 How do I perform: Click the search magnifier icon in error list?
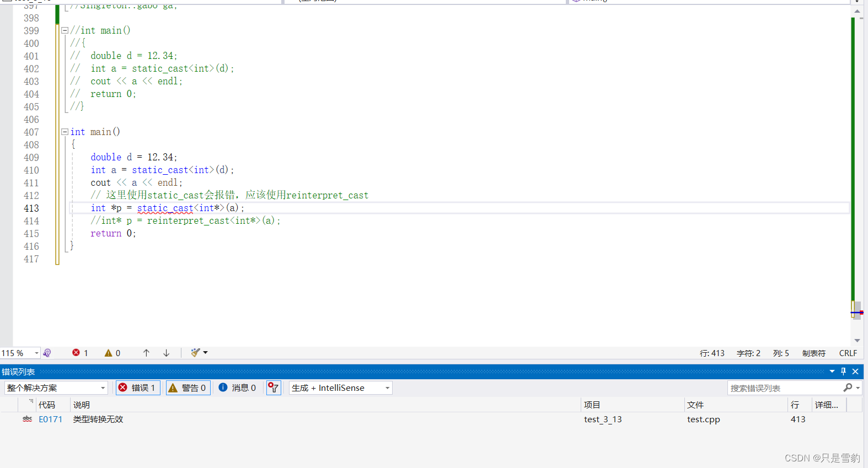(x=848, y=388)
